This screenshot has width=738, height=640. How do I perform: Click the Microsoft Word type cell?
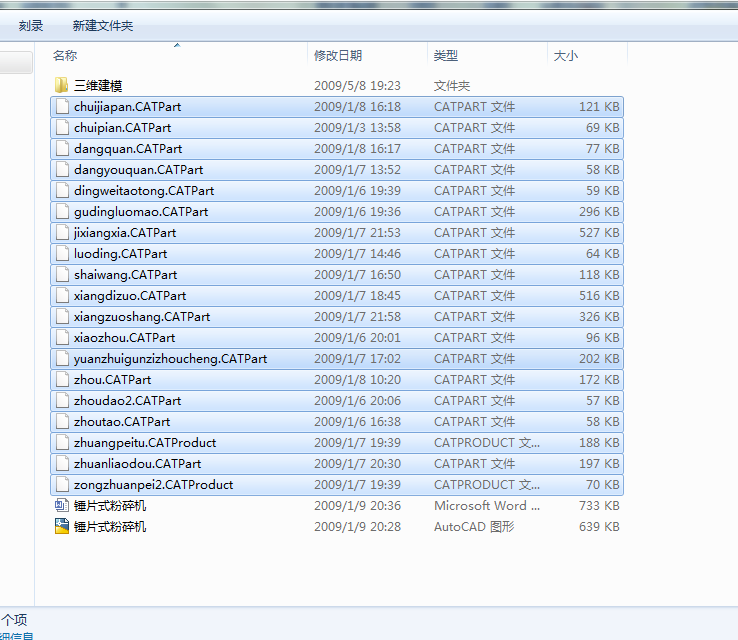point(487,506)
